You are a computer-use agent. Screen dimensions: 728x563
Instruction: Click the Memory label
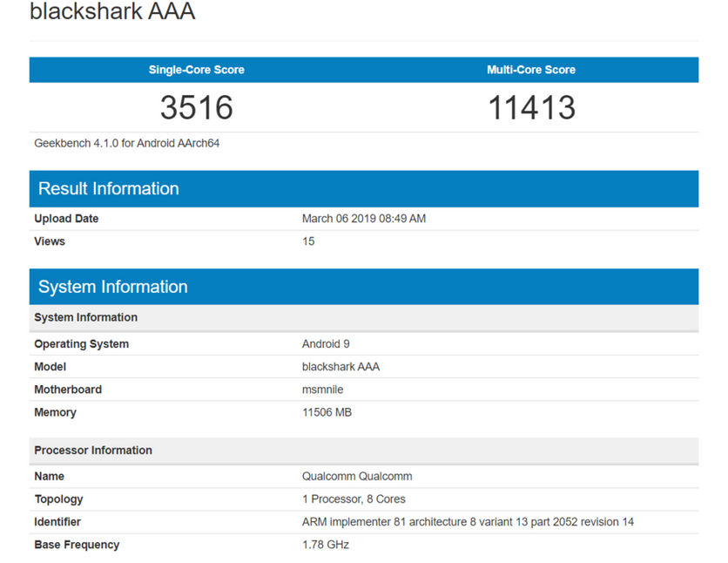click(55, 412)
